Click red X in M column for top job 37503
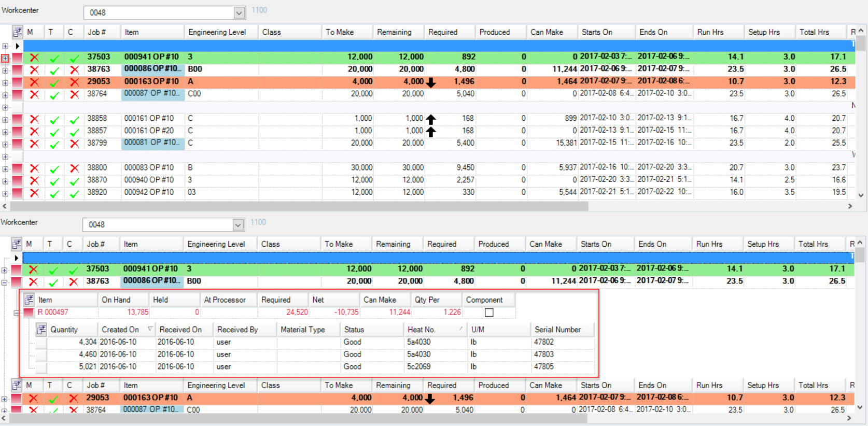868x426 pixels. 34,58
